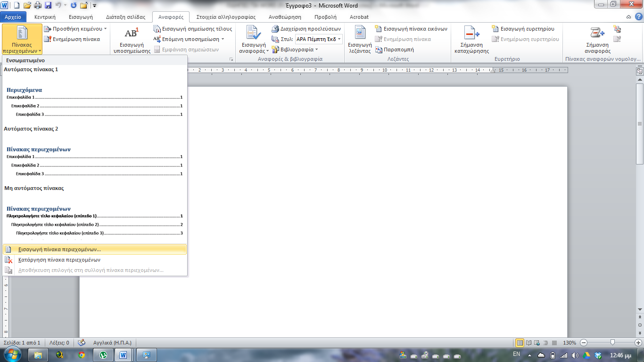Screen dimensions: 644x362
Task: Open the Αρχείο tab
Action: tap(14, 17)
